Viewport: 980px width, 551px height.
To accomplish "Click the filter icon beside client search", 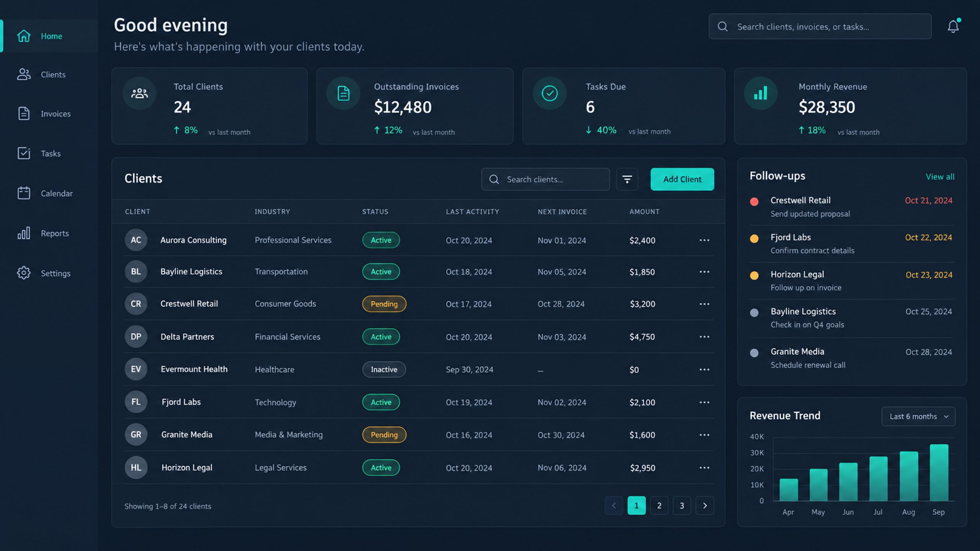I will [627, 179].
